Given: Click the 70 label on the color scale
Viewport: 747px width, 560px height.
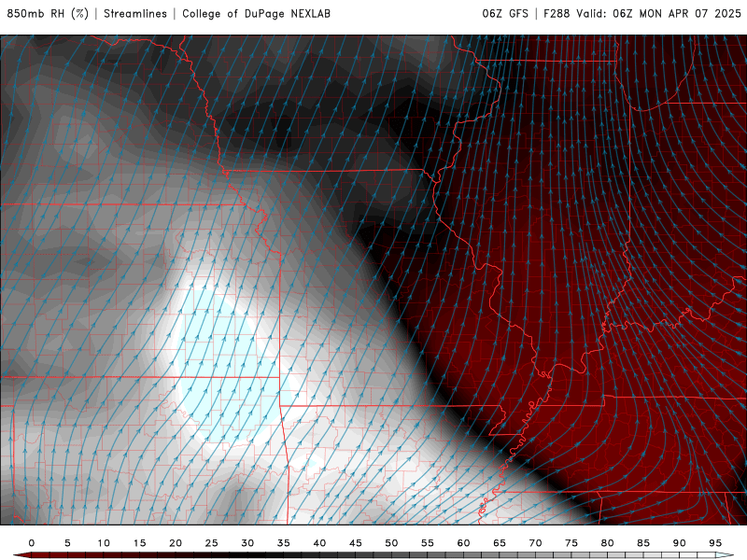Looking at the screenshot, I should 535,543.
